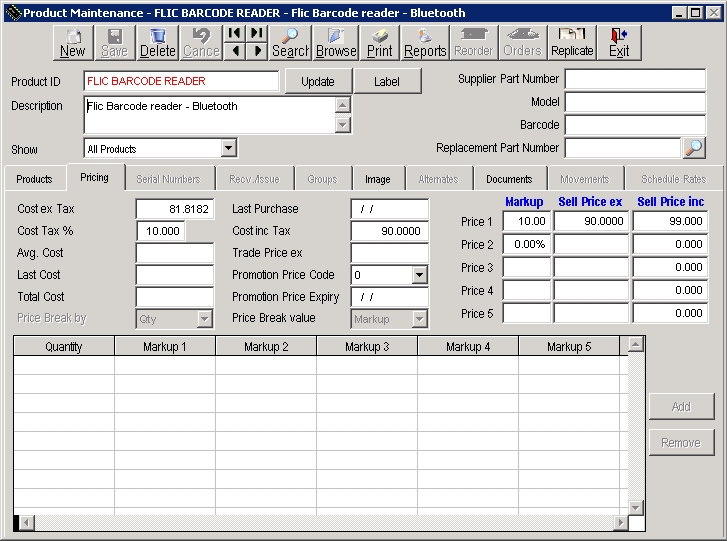Click the Delete toolbar icon
This screenshot has width=727, height=541.
[x=157, y=42]
